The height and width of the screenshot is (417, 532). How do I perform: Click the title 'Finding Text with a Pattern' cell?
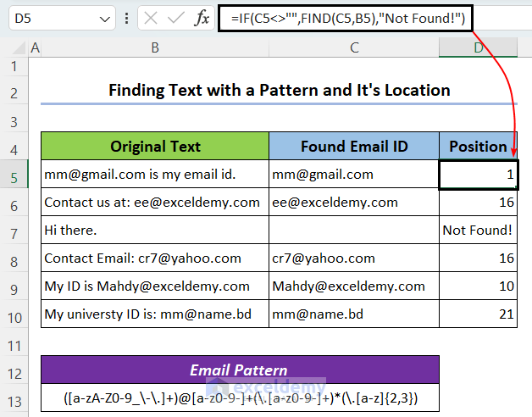pos(279,91)
